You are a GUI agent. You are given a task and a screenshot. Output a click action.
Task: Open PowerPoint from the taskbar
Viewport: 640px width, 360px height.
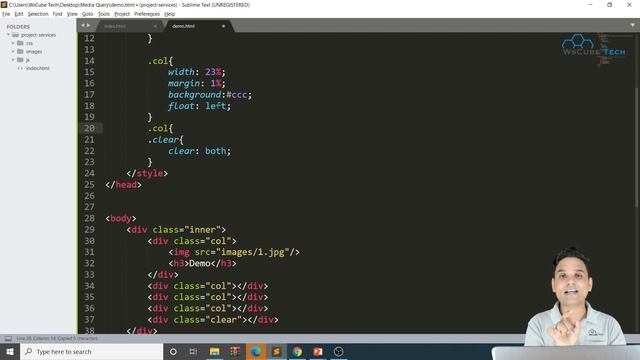(x=318, y=352)
